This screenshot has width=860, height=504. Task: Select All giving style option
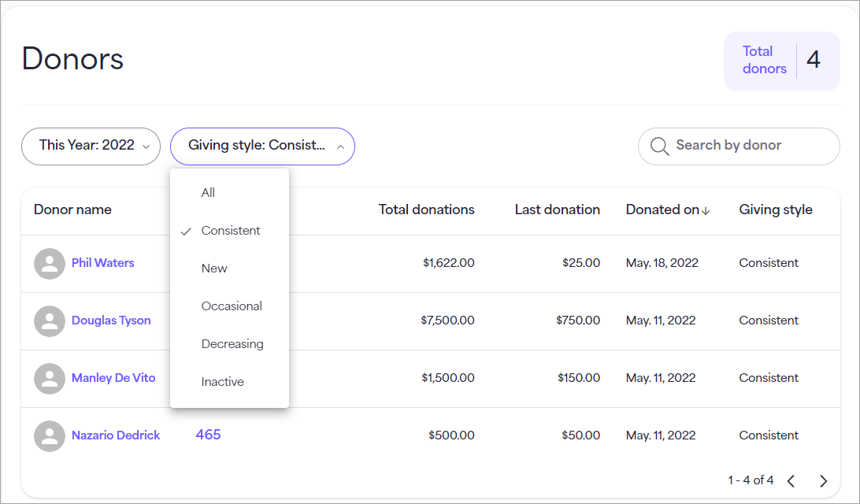point(229,192)
